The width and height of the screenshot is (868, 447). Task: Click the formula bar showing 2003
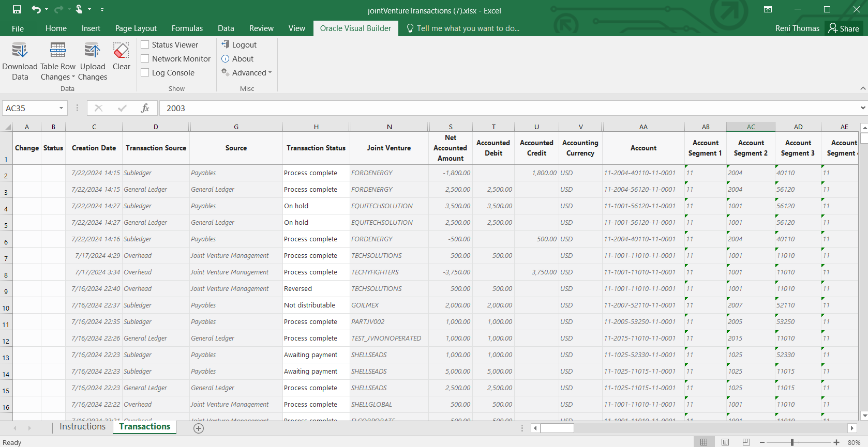(x=510, y=108)
